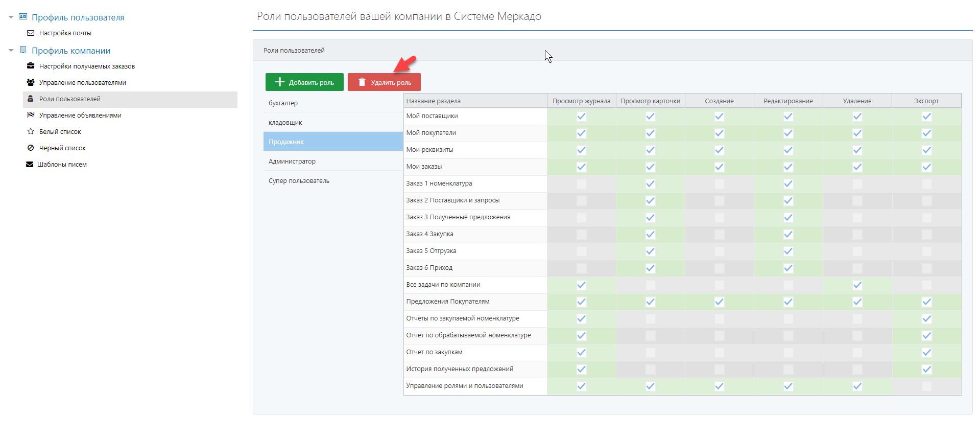This screenshot has width=980, height=437.
Task: Choose the Супер пользователь role
Action: click(299, 181)
